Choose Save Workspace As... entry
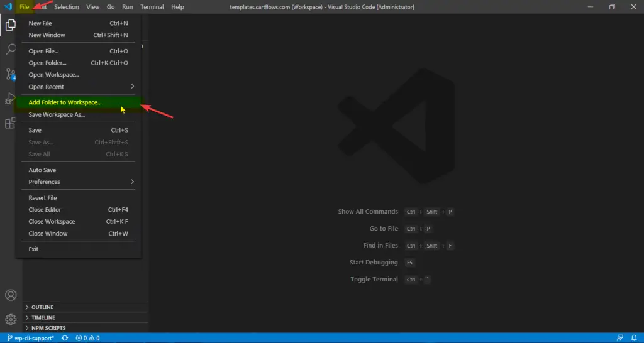This screenshot has height=343, width=644. [x=78, y=114]
